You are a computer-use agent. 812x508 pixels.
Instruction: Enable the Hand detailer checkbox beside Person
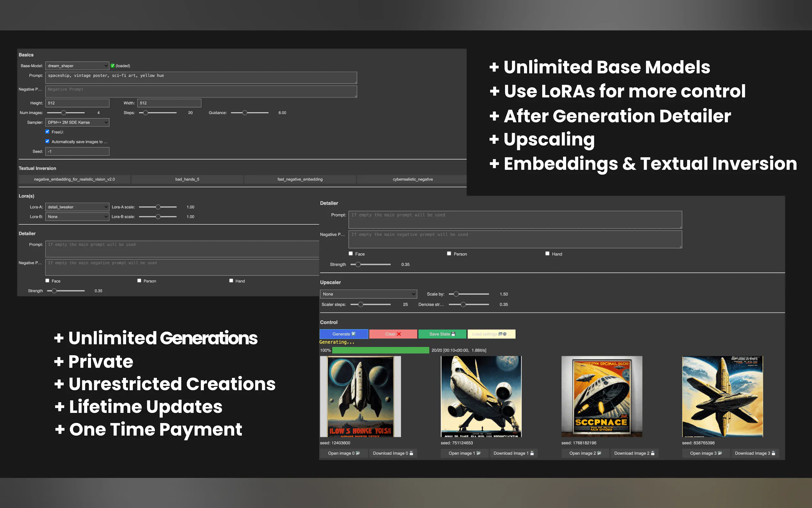pos(547,254)
